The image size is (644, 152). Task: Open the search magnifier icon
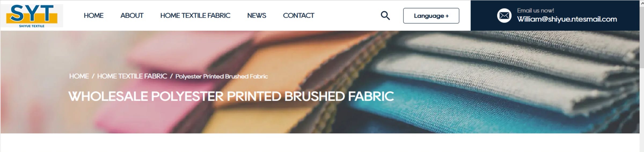385,16
